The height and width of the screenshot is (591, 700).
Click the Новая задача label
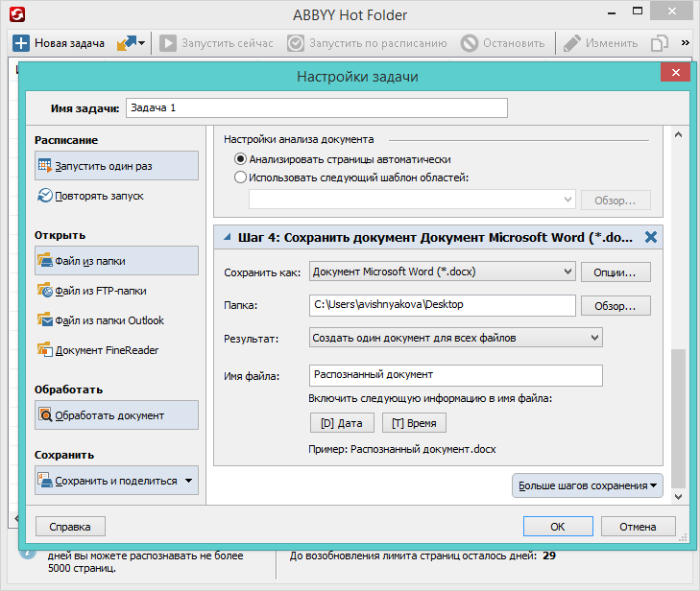(70, 43)
